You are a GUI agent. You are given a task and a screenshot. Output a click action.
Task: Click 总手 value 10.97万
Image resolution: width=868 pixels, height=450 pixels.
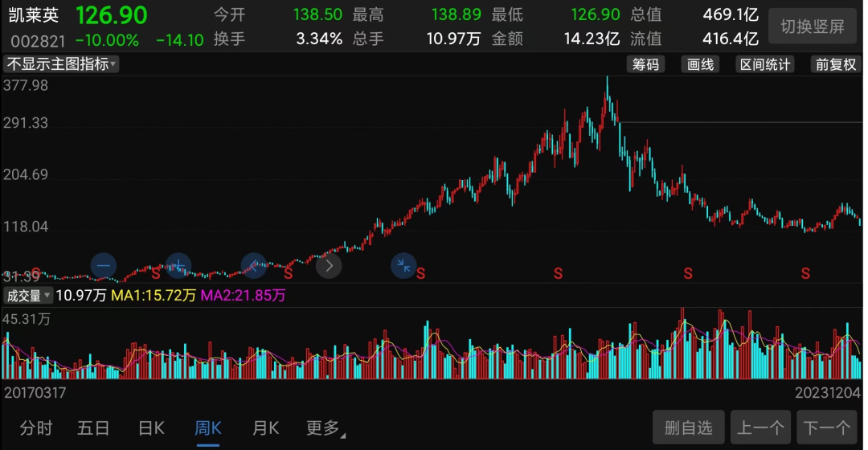click(x=453, y=39)
